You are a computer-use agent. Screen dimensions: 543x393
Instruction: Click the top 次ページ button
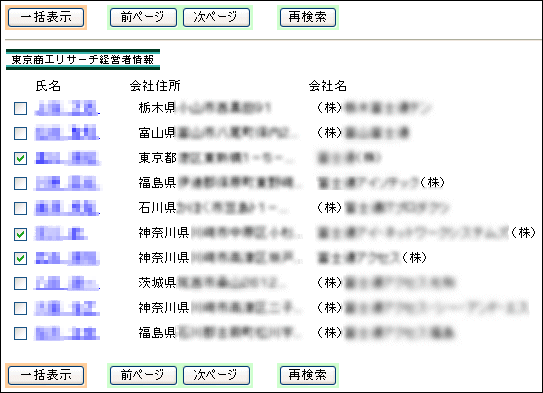[x=216, y=17]
